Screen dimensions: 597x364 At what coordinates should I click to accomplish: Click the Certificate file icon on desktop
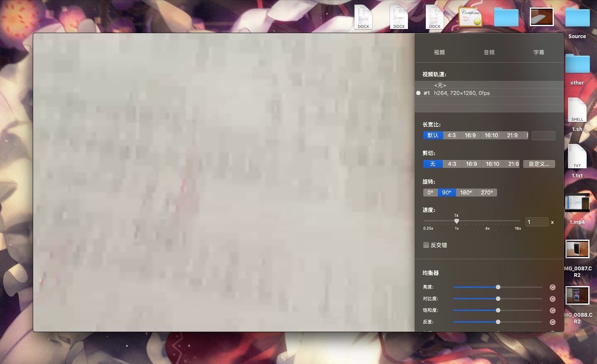coord(471,17)
